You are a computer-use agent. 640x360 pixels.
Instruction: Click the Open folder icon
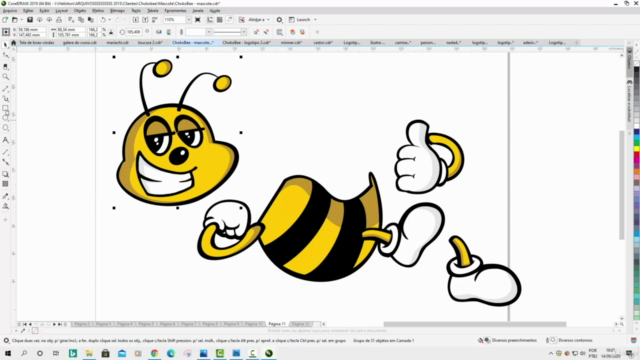click(15, 20)
